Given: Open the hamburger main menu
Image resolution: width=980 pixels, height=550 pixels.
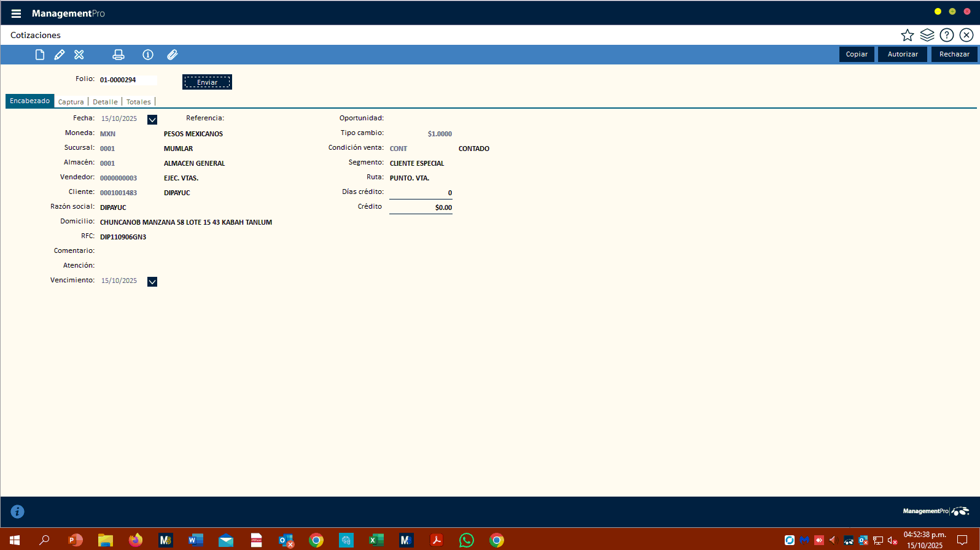Looking at the screenshot, I should point(16,14).
